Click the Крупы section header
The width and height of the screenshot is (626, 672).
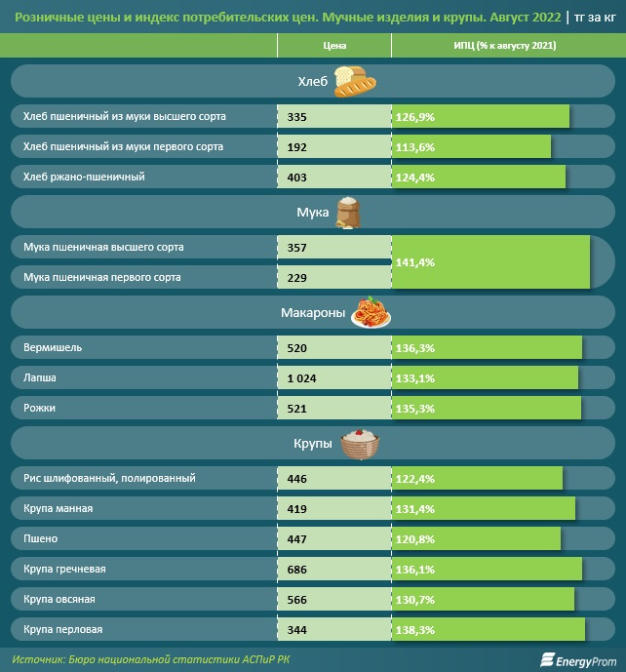(313, 444)
